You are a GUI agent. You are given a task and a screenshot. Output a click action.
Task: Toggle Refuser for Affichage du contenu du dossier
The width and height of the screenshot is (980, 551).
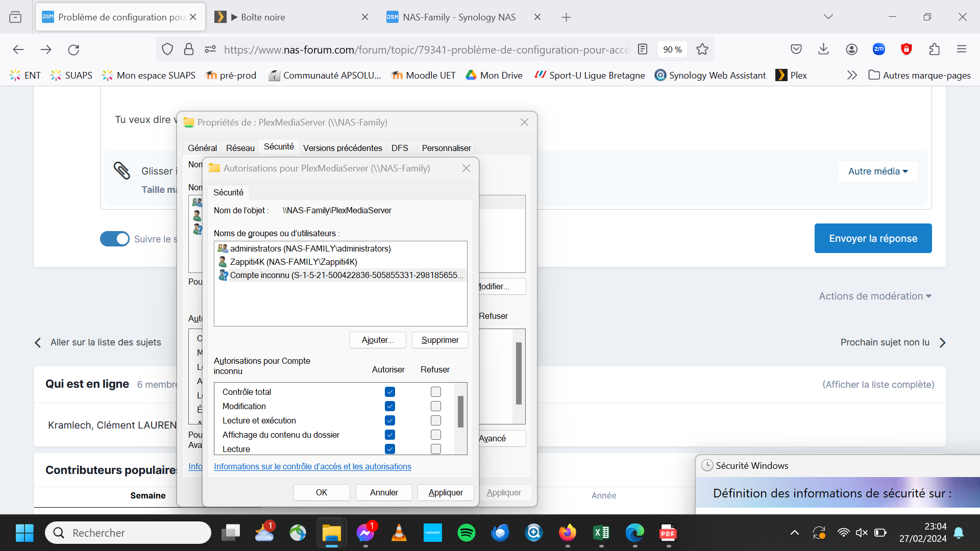(436, 435)
